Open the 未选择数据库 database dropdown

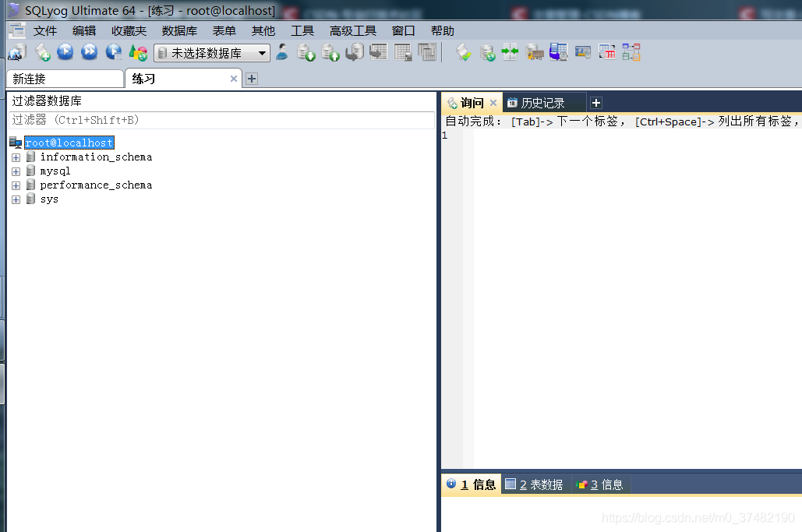pyautogui.click(x=212, y=53)
